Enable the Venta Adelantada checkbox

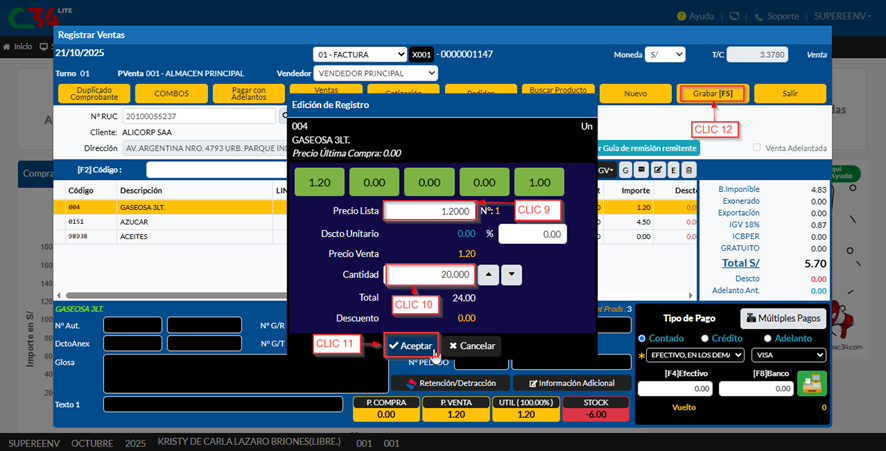757,148
